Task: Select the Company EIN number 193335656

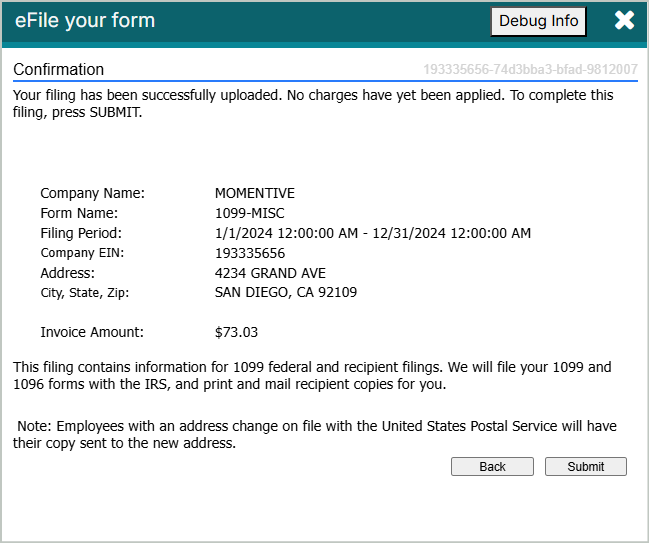Action: coord(250,253)
